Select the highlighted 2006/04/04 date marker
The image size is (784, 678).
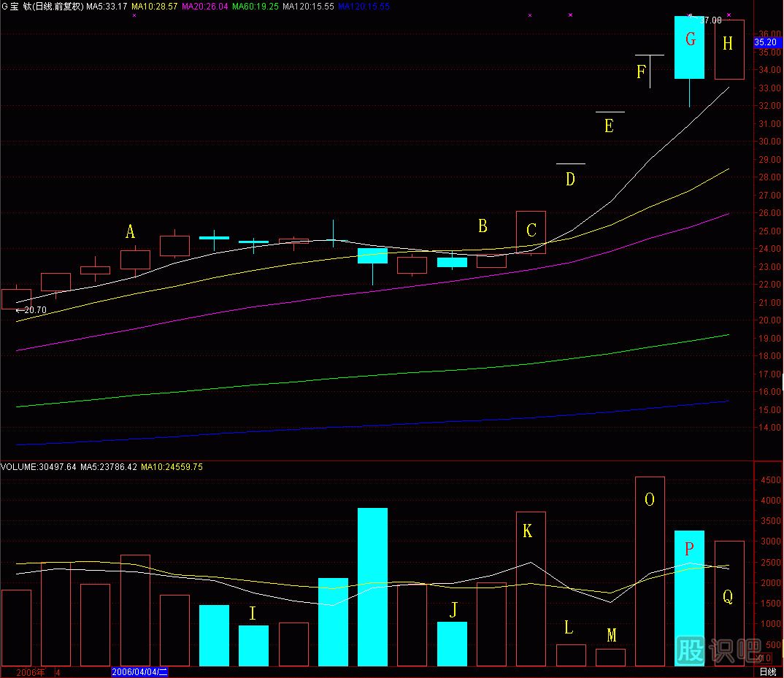click(x=139, y=672)
